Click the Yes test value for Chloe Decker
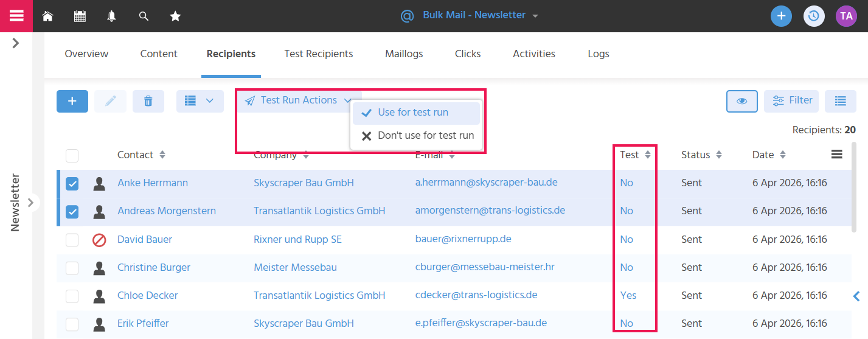This screenshot has width=868, height=339. [628, 296]
